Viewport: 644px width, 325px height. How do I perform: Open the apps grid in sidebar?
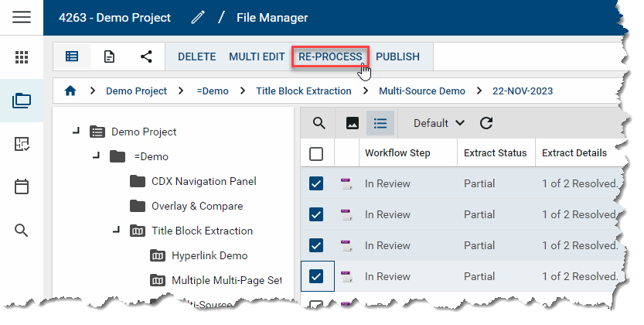pos(22,57)
